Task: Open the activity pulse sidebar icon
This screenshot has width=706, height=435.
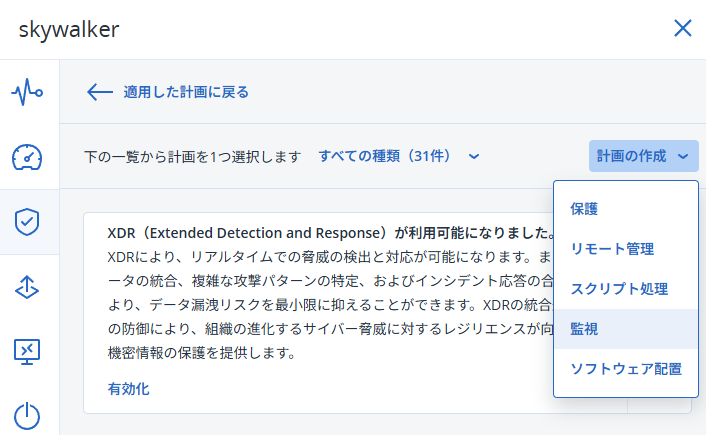Action: tap(27, 92)
